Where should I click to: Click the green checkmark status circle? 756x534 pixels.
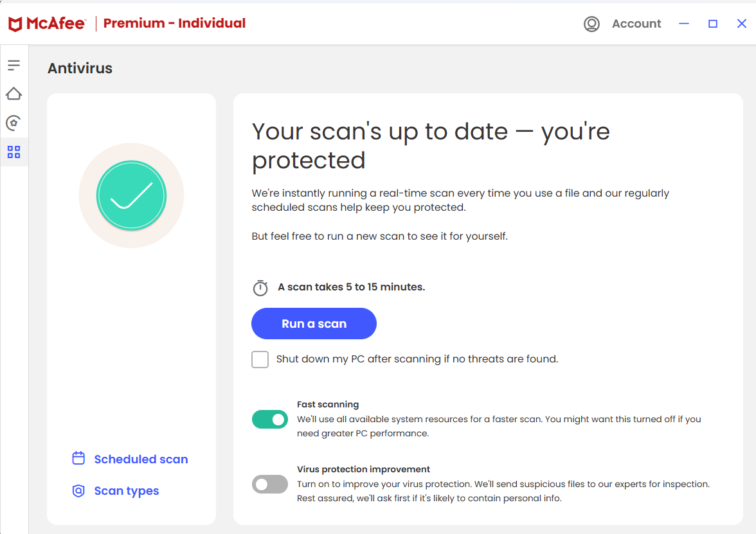(x=131, y=195)
